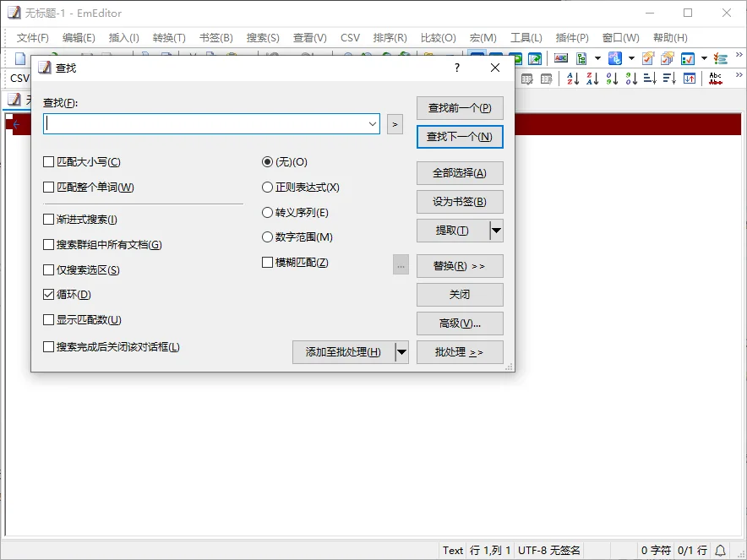Sort A to Z ascending

(573, 79)
